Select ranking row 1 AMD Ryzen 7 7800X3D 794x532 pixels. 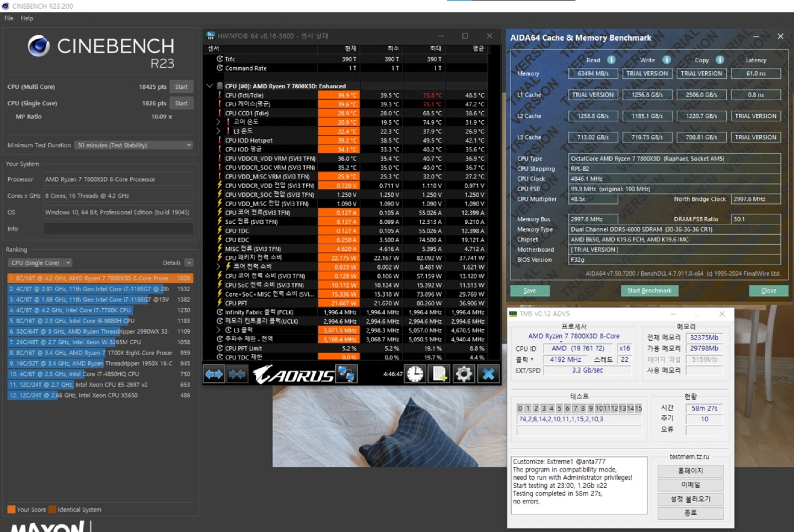click(x=100, y=278)
